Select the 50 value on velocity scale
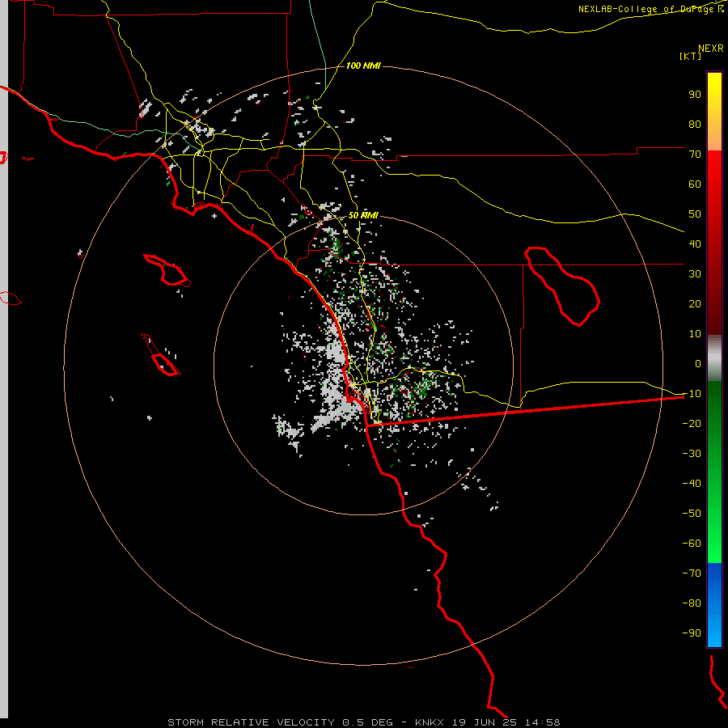728x728 pixels. point(695,214)
